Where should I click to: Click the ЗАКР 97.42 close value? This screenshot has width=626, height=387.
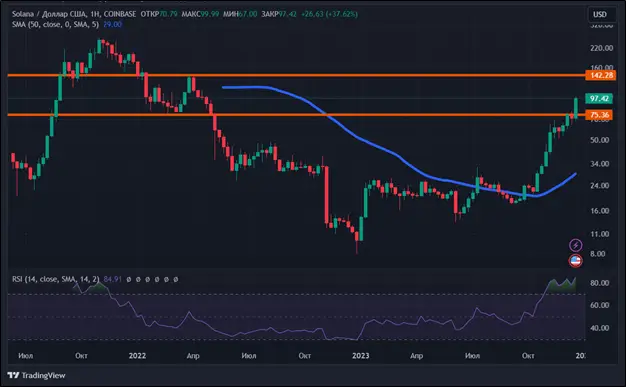(279, 14)
